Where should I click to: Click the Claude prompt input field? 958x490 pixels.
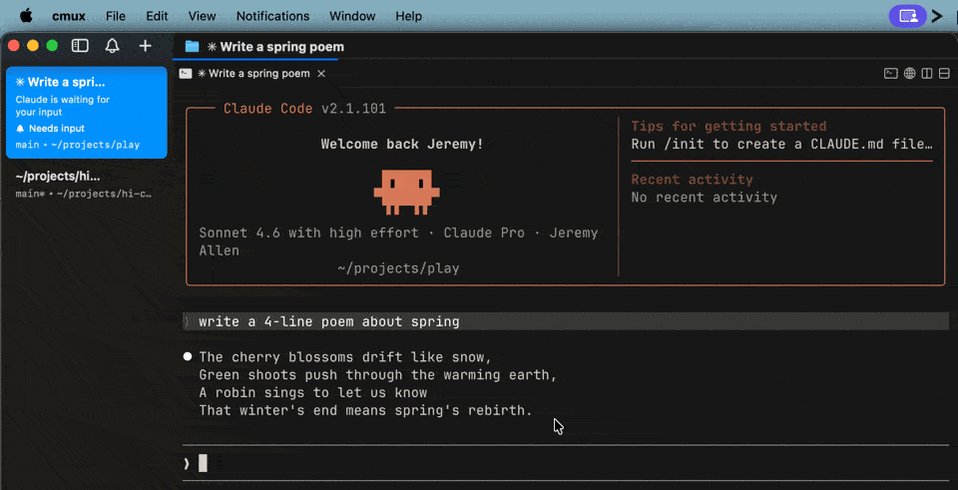tap(566, 464)
